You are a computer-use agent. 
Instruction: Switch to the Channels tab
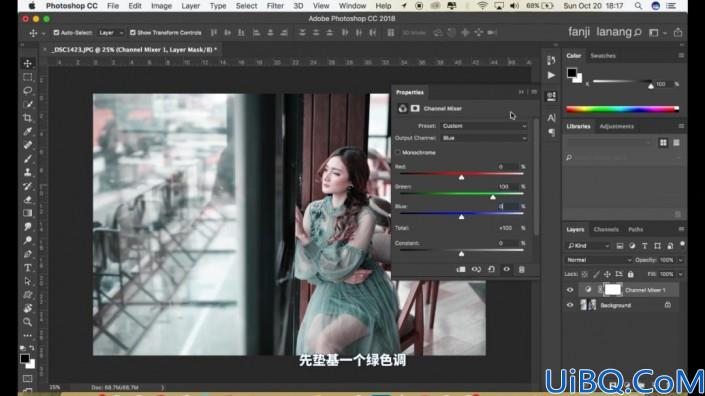(606, 230)
